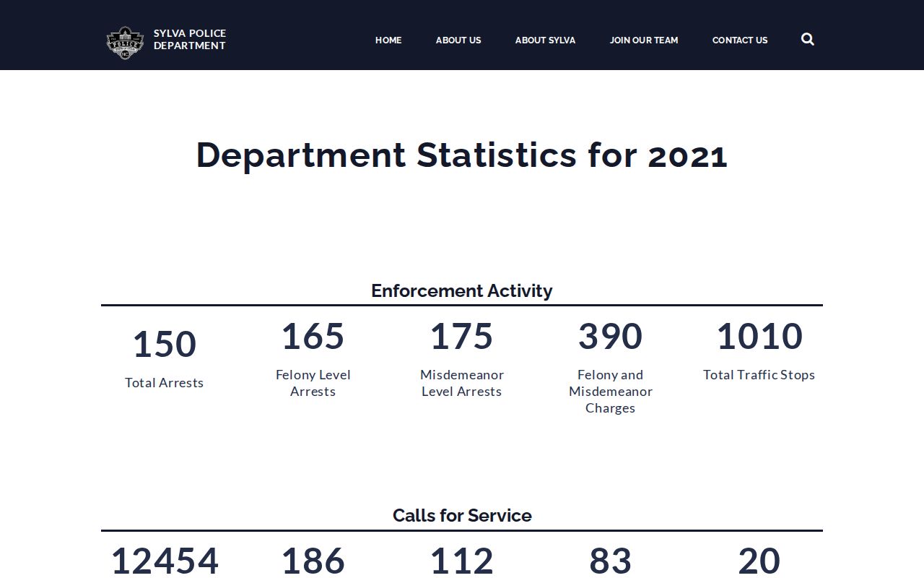The height and width of the screenshot is (578, 924).
Task: Click the Calls for Service heading
Action: (462, 515)
